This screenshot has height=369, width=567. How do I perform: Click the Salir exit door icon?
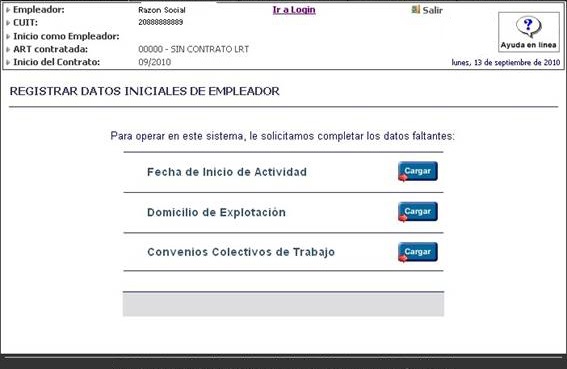click(415, 9)
